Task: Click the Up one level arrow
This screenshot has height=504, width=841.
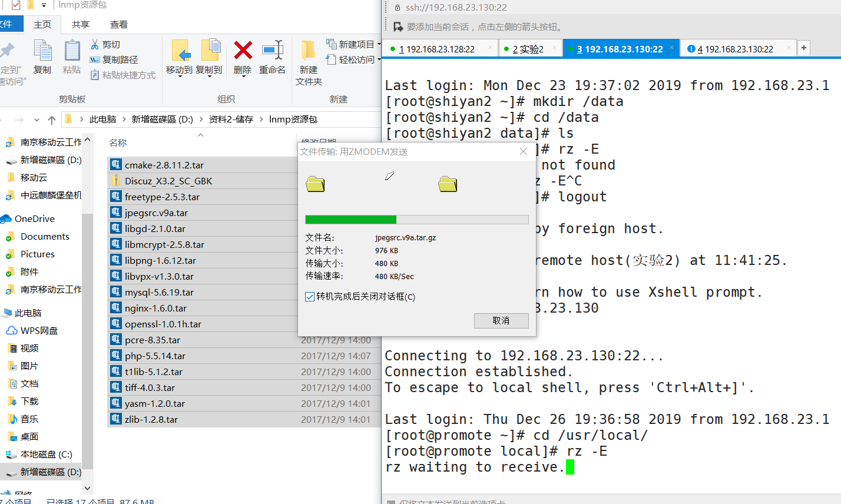Action: click(52, 120)
